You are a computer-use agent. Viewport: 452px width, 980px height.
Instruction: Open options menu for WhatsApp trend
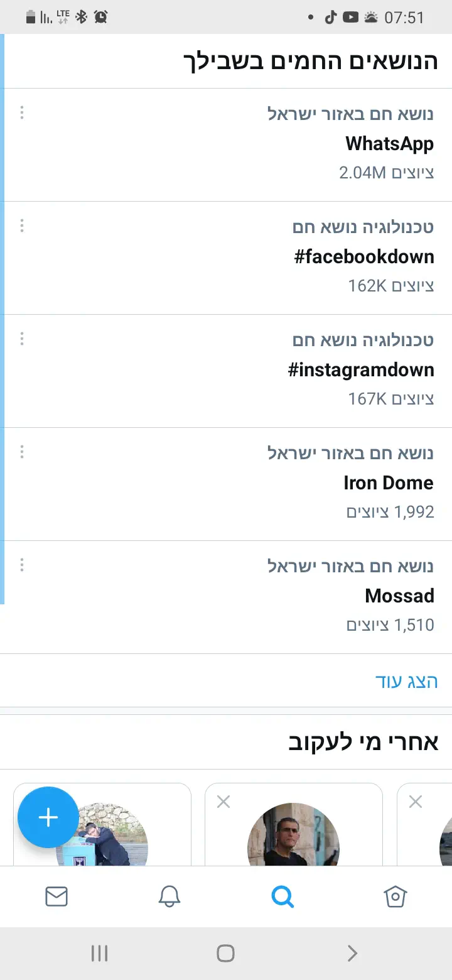pyautogui.click(x=22, y=112)
